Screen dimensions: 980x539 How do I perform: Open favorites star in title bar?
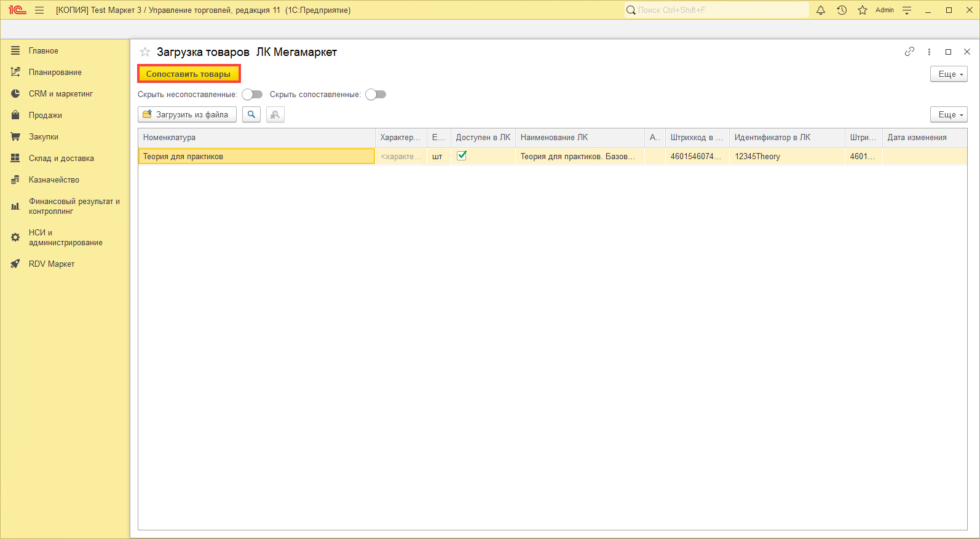pyautogui.click(x=863, y=10)
